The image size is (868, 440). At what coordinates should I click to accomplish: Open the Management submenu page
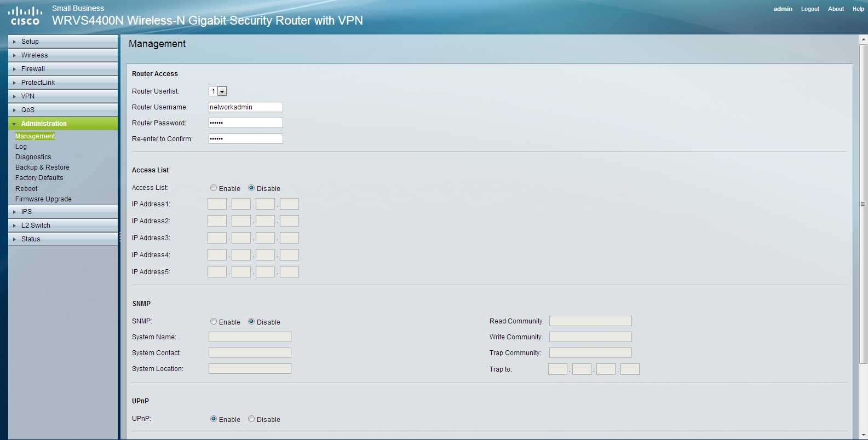pyautogui.click(x=35, y=136)
